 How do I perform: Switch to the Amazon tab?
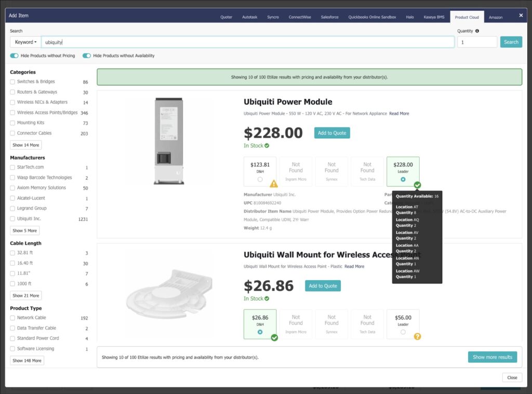(x=496, y=17)
